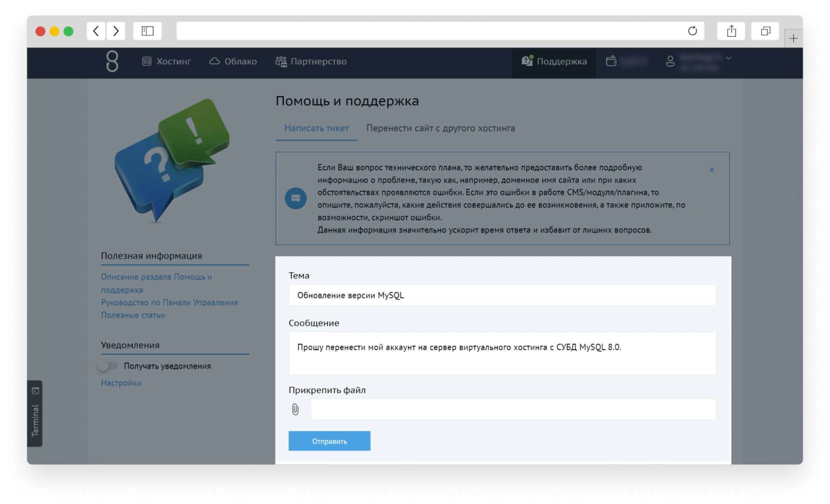Open the Terminal side panel

36,414
